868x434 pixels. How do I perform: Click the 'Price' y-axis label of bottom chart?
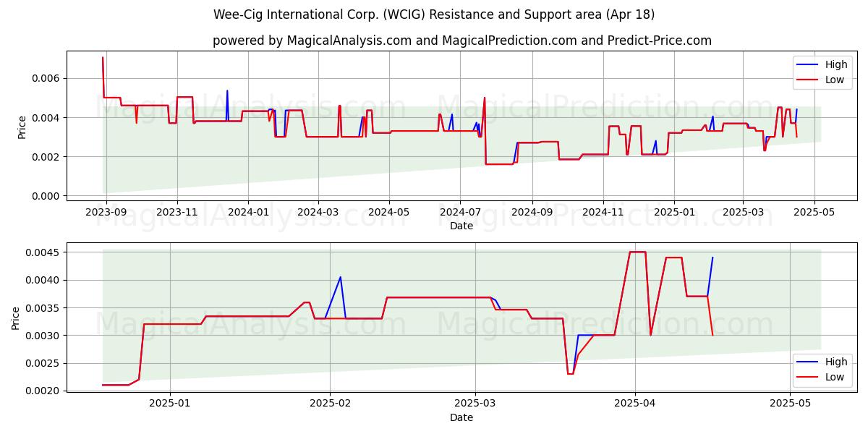pyautogui.click(x=16, y=318)
